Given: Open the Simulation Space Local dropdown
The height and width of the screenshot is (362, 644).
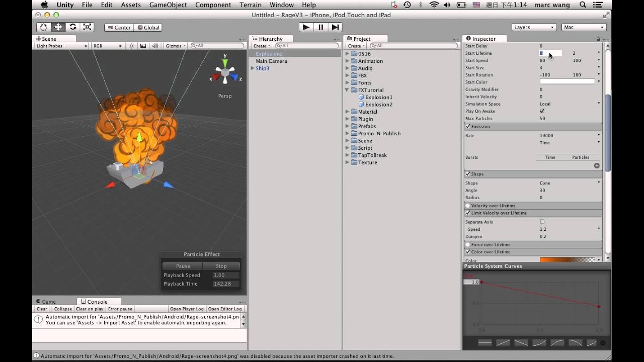Looking at the screenshot, I should point(570,104).
